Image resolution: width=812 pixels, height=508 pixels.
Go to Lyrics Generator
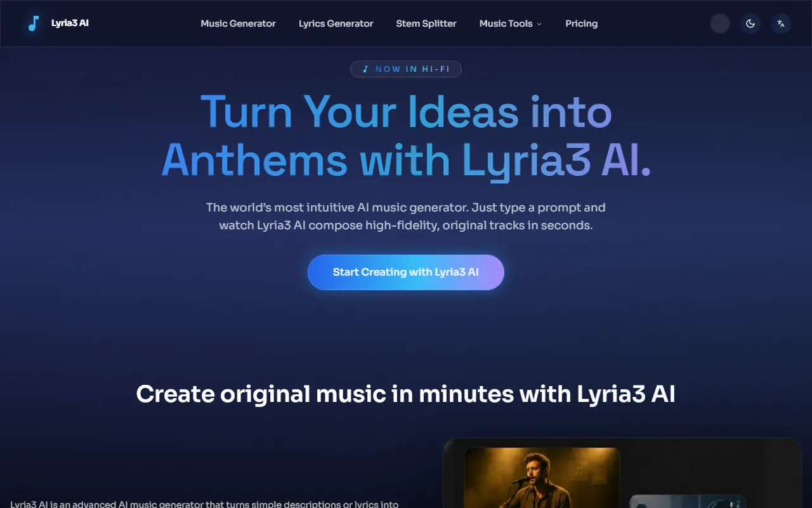(336, 23)
